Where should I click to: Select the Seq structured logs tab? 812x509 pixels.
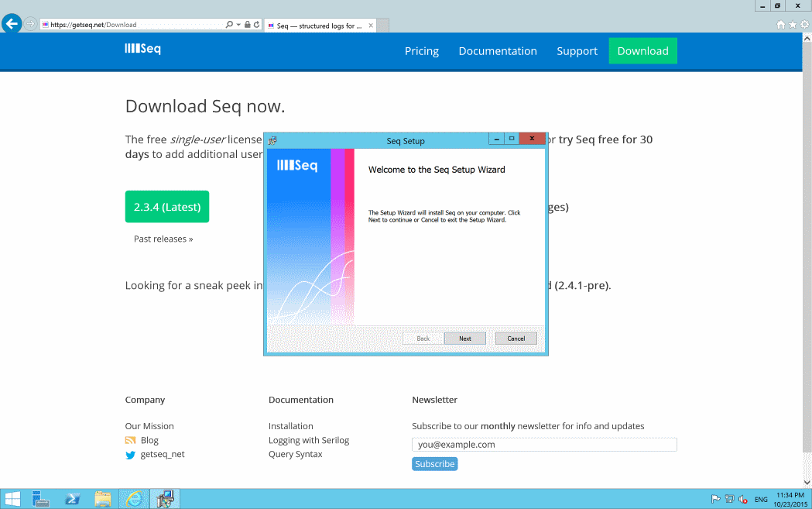320,26
